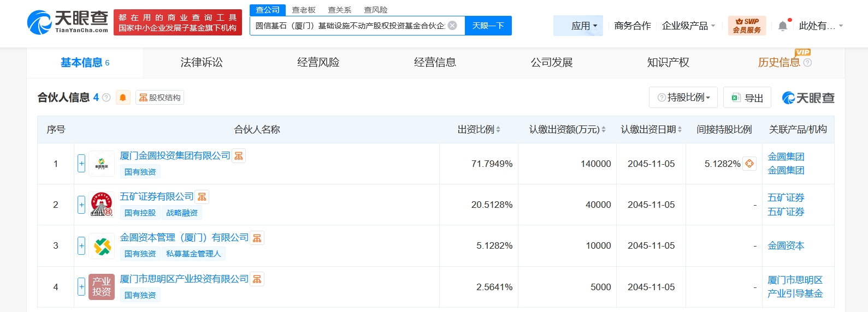Click the notification bell in the header
The height and width of the screenshot is (312, 868).
782,26
